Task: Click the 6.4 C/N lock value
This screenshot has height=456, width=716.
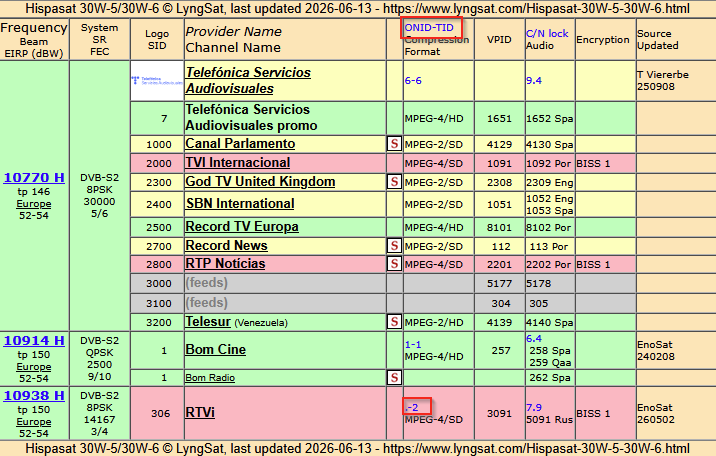Action: point(534,339)
